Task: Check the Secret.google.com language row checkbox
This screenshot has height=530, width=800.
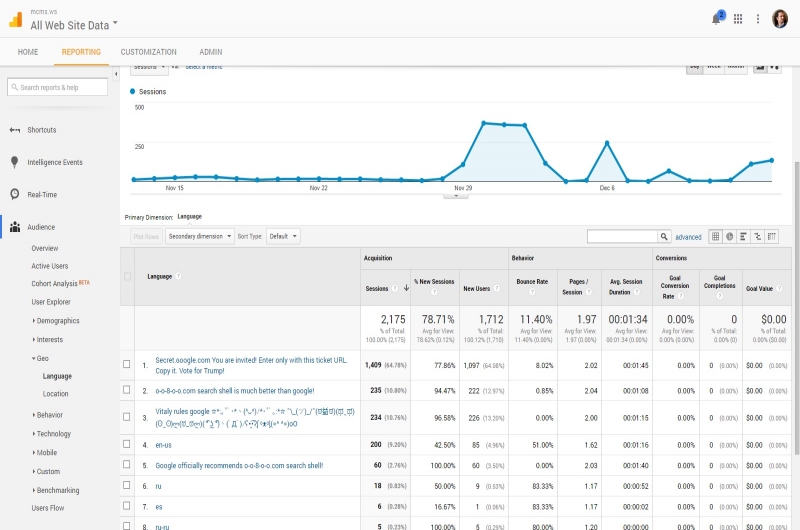Action: [126, 365]
